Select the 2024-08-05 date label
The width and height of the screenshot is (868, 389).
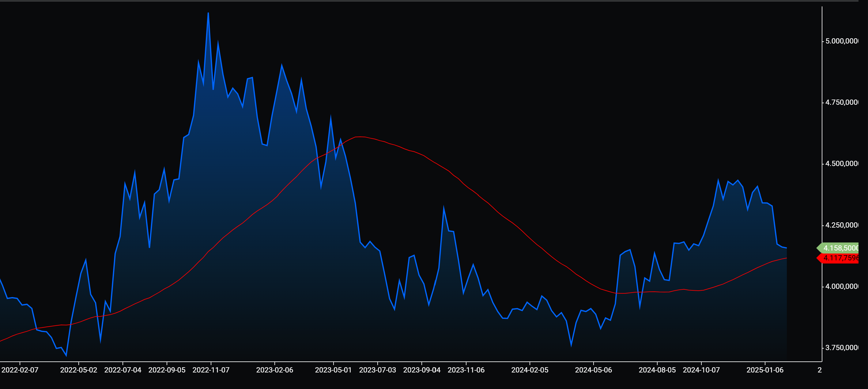(x=657, y=370)
